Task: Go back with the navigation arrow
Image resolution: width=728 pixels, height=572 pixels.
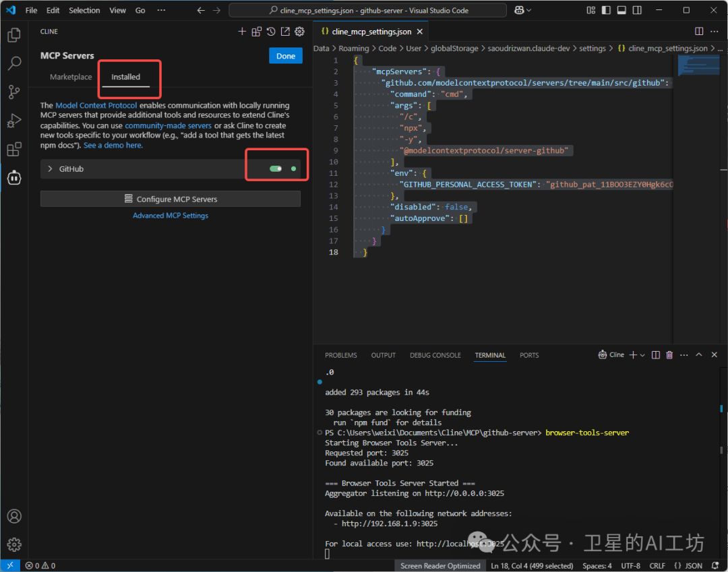Action: pyautogui.click(x=201, y=10)
